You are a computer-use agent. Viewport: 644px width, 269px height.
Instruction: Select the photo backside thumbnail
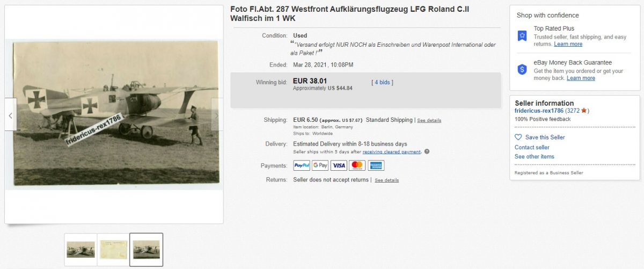pos(113,249)
